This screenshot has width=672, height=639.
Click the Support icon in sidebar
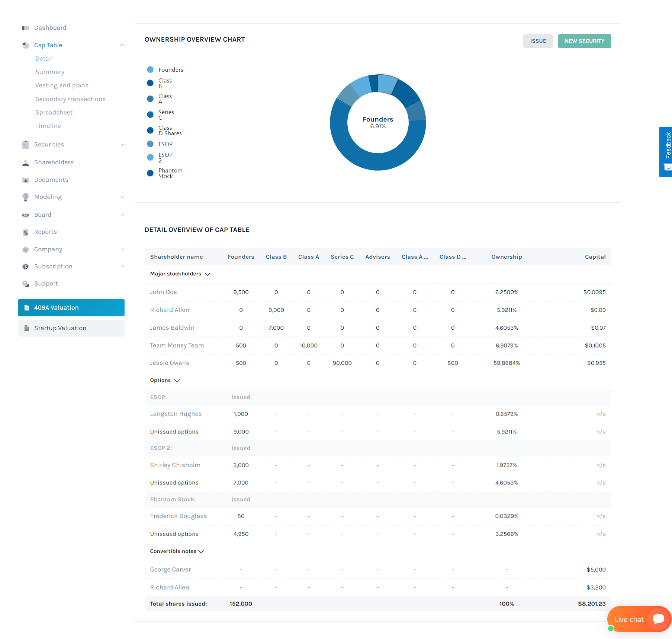point(26,284)
